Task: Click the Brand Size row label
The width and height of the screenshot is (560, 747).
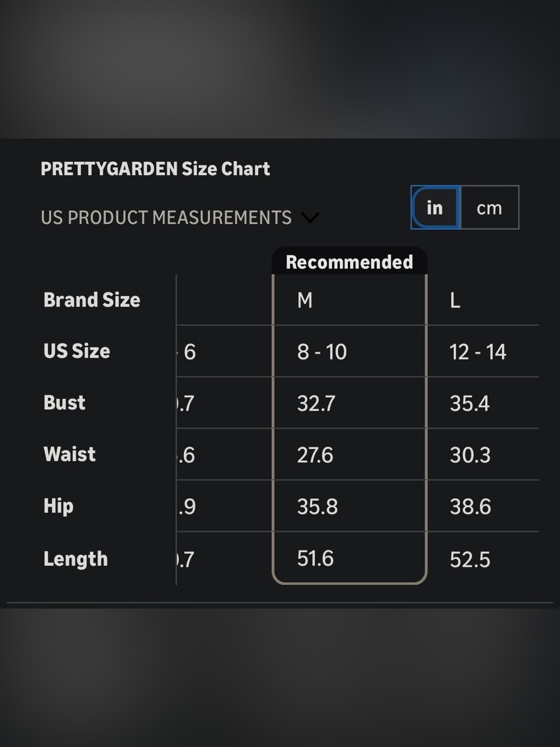Action: (92, 300)
